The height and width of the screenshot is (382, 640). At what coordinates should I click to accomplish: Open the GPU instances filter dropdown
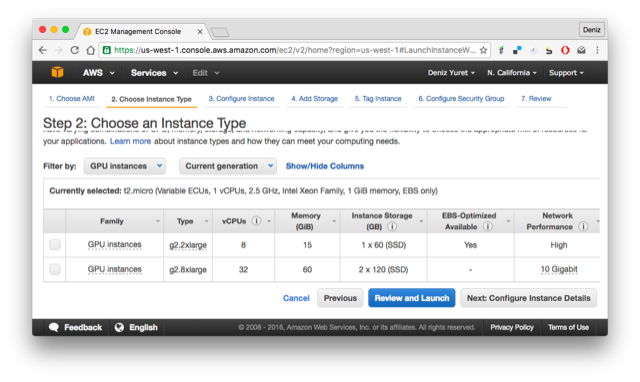click(x=125, y=166)
